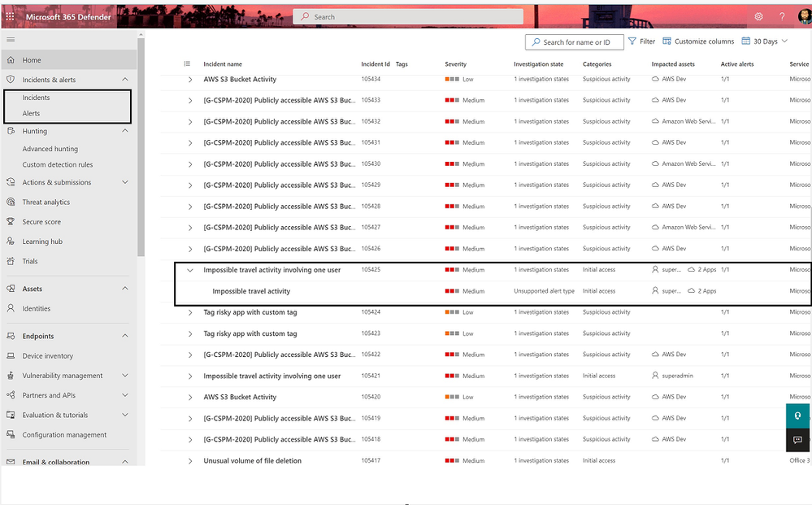812x505 pixels.
Task: Click Investigation state column header
Action: point(539,64)
